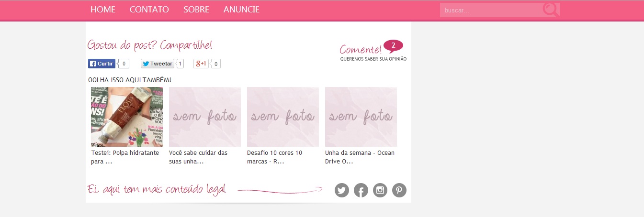Open the ANUNCIE menu item
Image resolution: width=644 pixels, height=217 pixels.
tap(241, 10)
